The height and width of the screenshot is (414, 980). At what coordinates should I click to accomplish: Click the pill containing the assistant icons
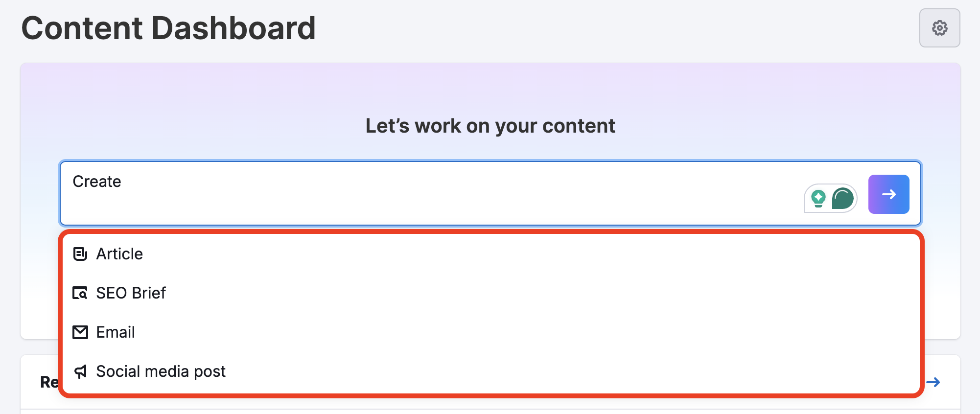(x=830, y=198)
